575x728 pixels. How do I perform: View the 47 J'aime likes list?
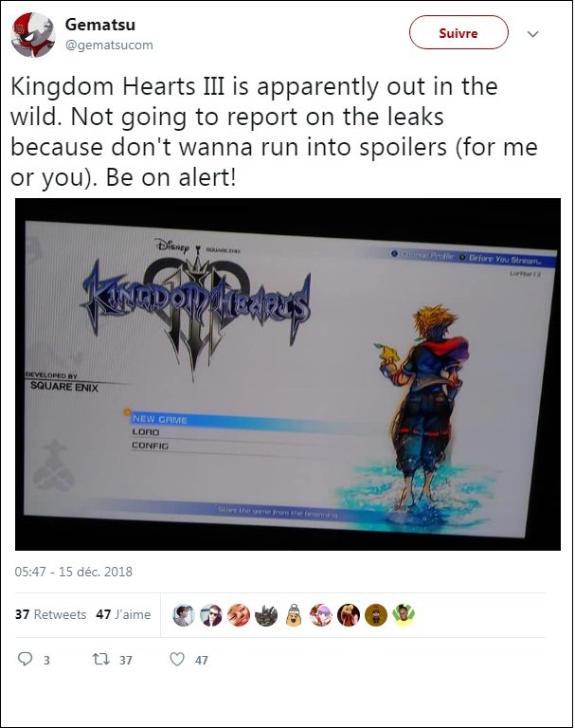123,614
